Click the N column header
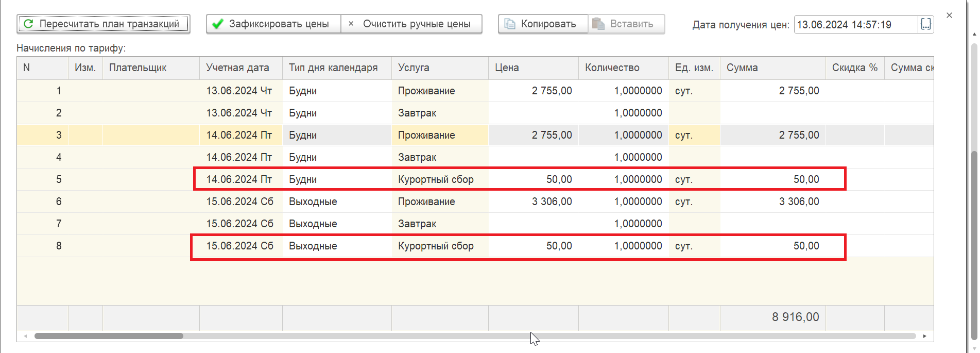980x353 pixels. (x=43, y=68)
